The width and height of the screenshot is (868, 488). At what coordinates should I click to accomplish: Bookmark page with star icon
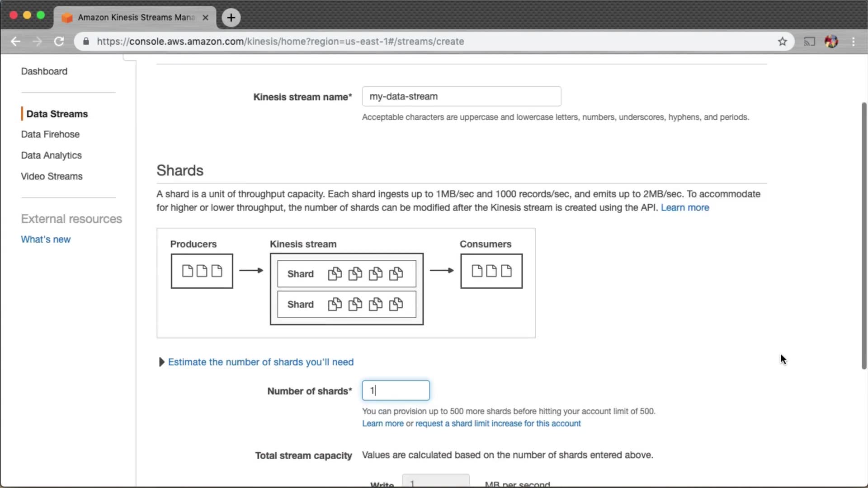coord(783,42)
